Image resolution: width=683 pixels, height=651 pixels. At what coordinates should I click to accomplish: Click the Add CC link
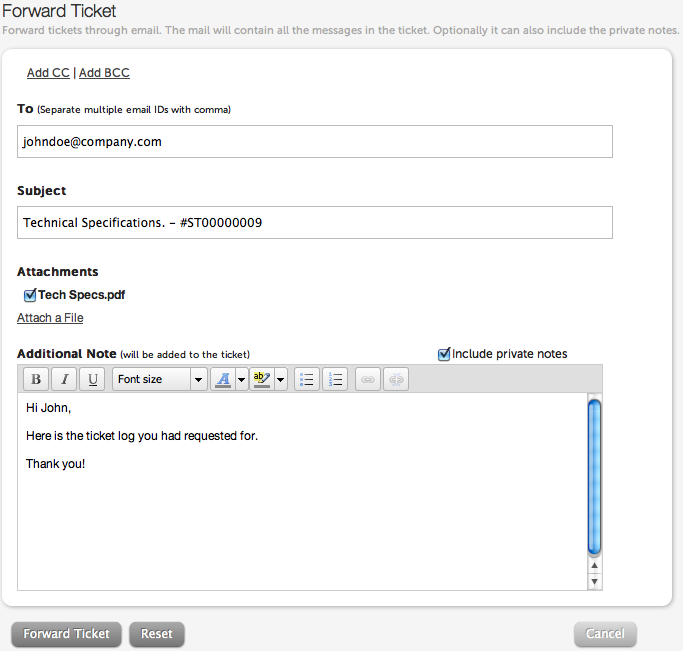48,73
